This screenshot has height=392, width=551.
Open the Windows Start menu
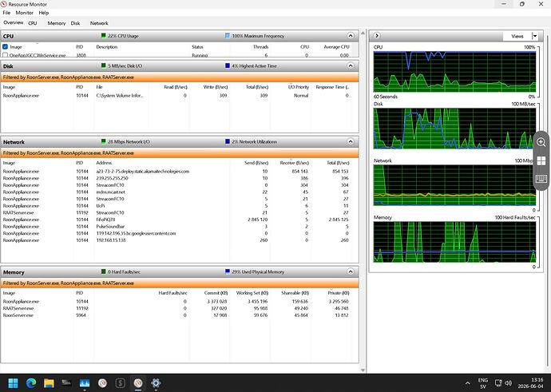click(13, 383)
